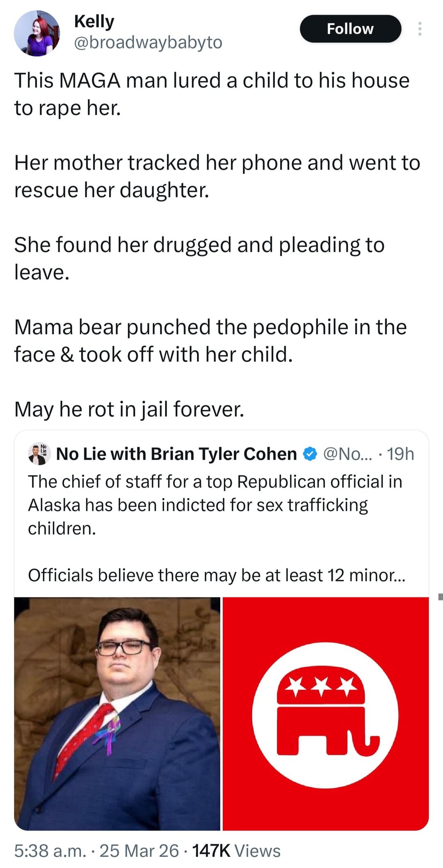Open the 147K Views count
Image resolution: width=443 pixels, height=868 pixels.
click(x=236, y=851)
